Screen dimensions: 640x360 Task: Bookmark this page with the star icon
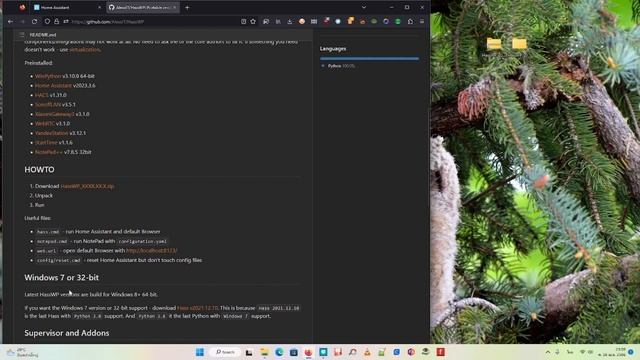click(x=253, y=22)
